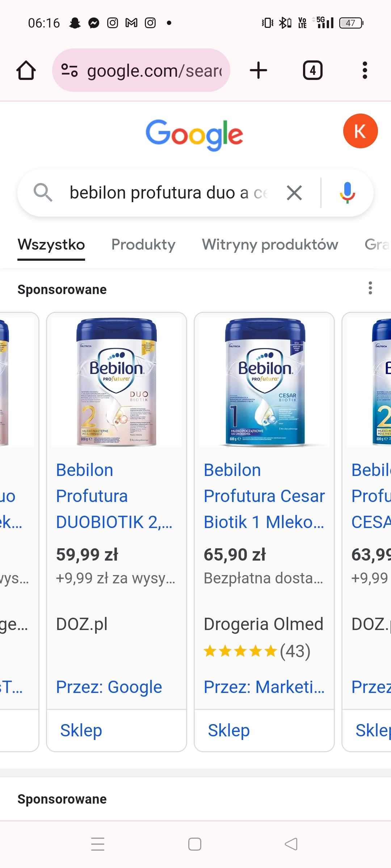Tap the magnifying glass search icon
This screenshot has height=868, width=391.
pos(43,192)
